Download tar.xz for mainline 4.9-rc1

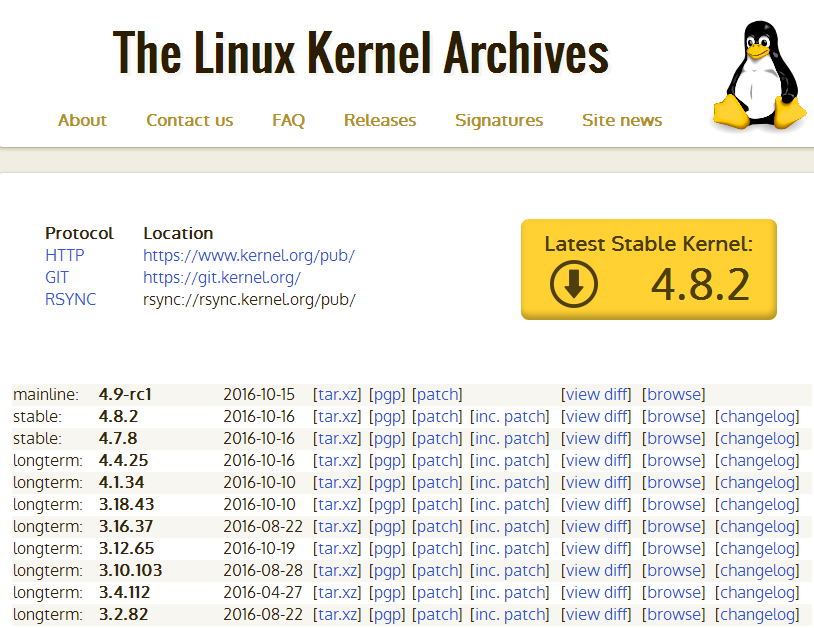click(x=337, y=394)
